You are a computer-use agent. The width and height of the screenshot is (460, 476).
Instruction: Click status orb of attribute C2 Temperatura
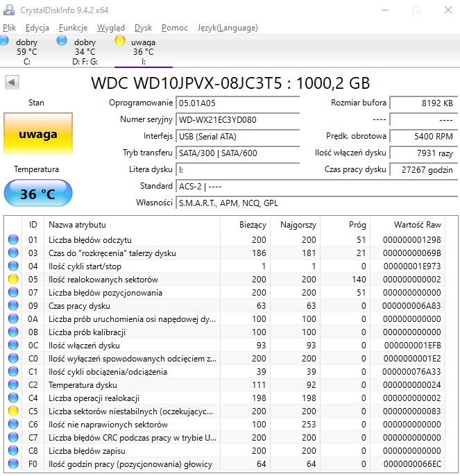coord(13,384)
